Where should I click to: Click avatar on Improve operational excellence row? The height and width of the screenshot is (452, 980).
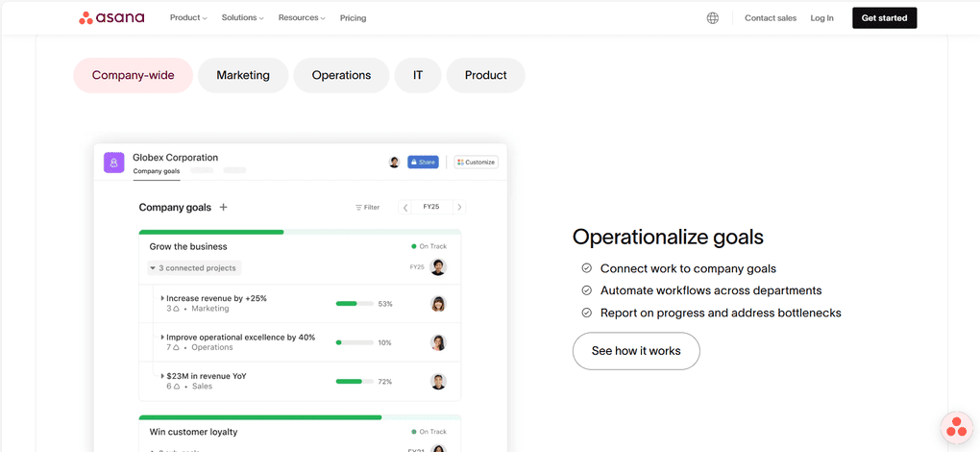[438, 342]
